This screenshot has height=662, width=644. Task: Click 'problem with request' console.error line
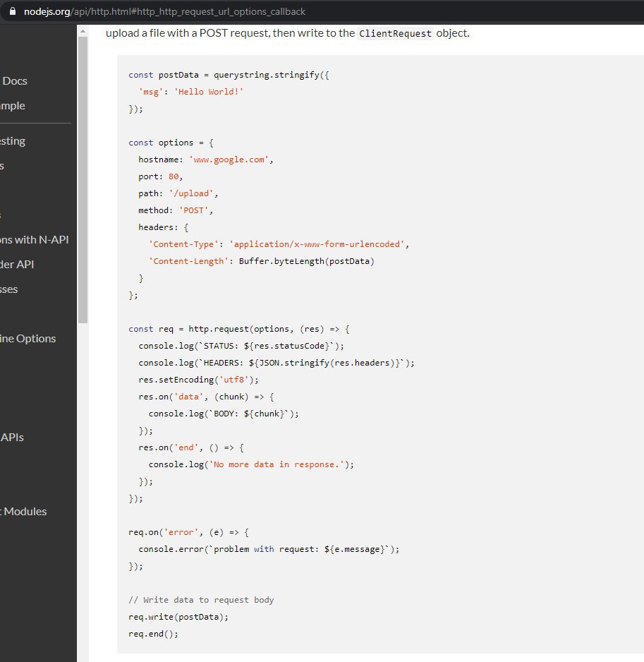[269, 549]
